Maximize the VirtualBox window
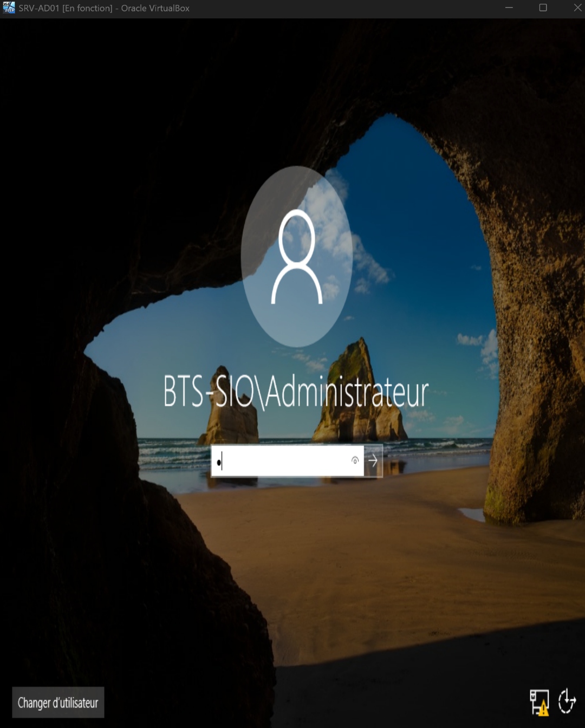The height and width of the screenshot is (728, 585). (x=543, y=8)
